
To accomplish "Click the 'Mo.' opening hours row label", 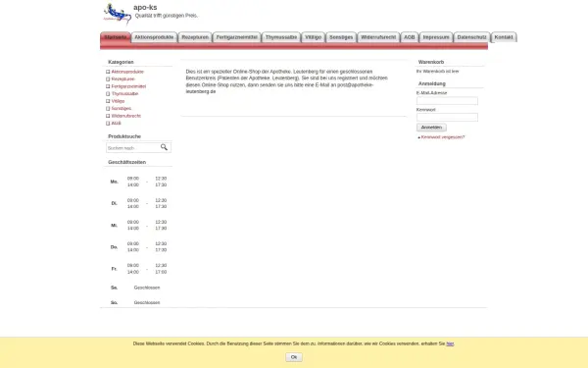I will tap(114, 182).
